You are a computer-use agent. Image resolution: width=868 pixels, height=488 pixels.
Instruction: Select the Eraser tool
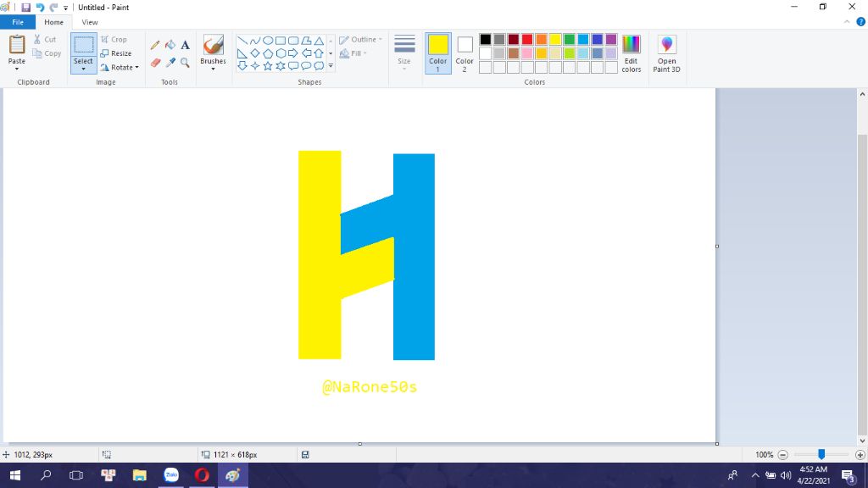[156, 63]
